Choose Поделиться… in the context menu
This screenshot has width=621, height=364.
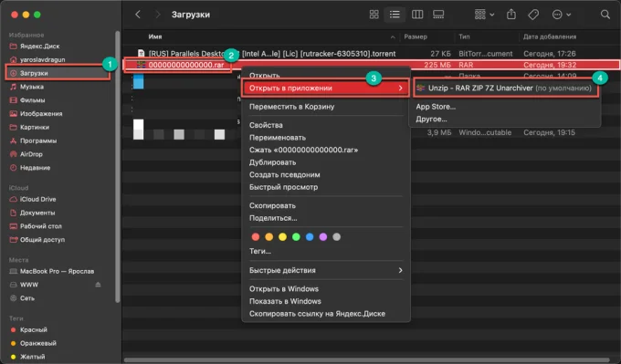tap(273, 218)
